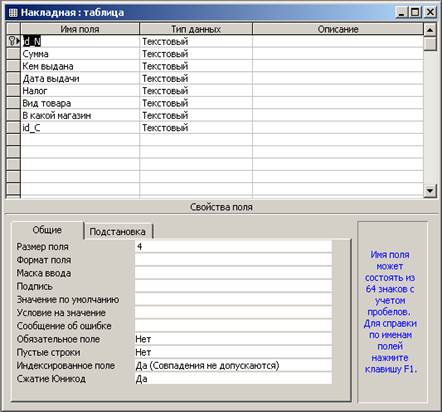Select the row selector beside id_C
This screenshot has height=412, width=442.
tap(13, 128)
